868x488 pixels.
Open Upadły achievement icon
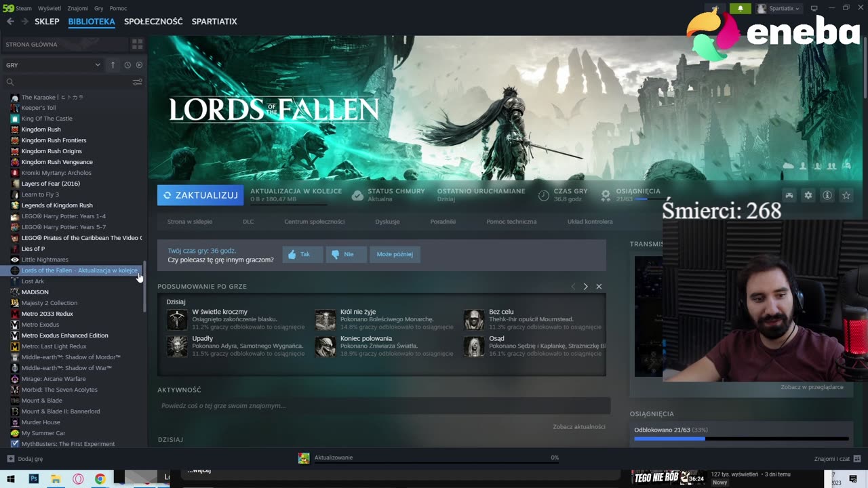(177, 346)
